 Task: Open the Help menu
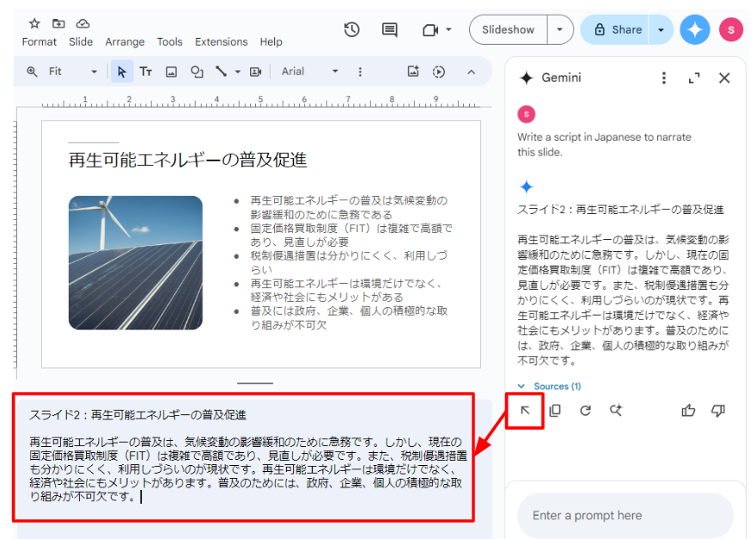click(x=271, y=42)
